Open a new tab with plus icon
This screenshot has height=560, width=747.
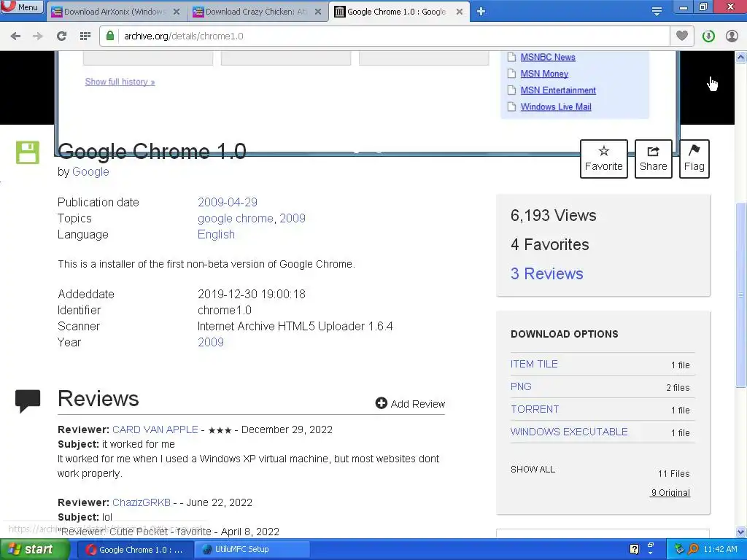(481, 12)
